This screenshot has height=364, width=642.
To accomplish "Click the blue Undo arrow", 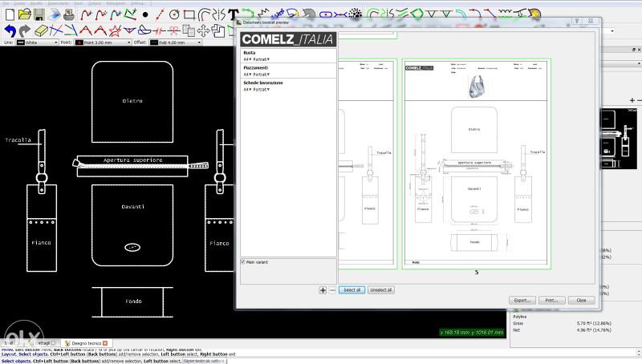I will [10, 31].
